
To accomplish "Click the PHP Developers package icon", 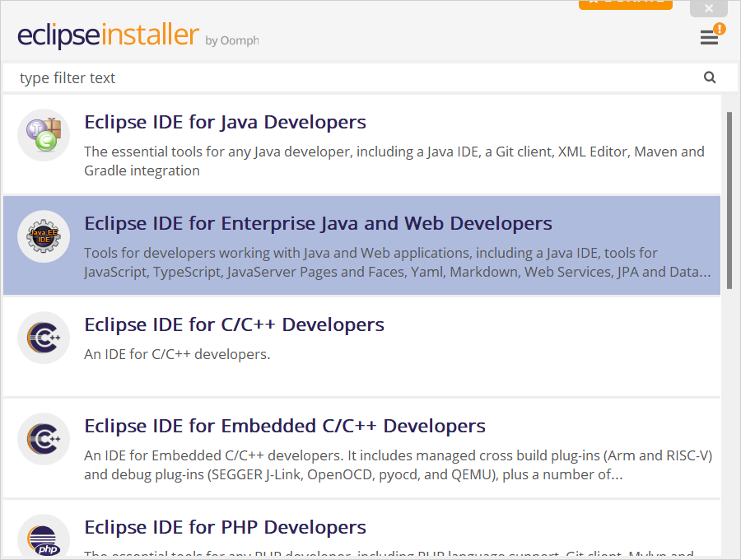I will 44,537.
